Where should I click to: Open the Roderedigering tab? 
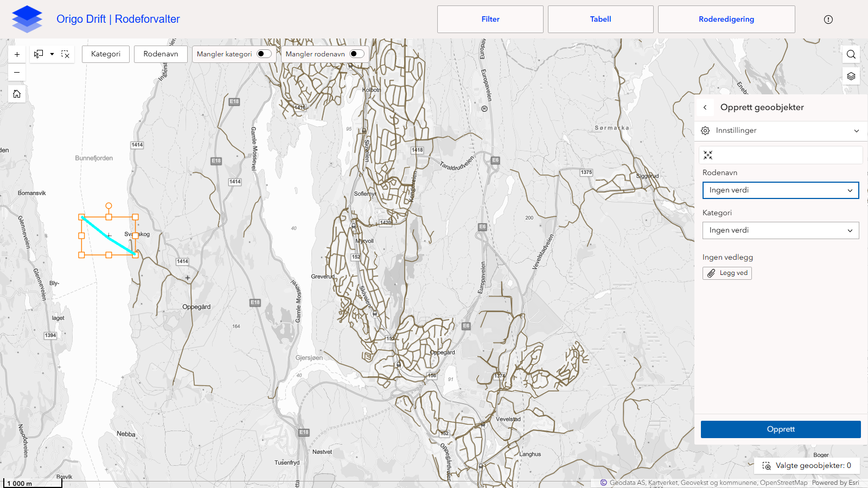pyautogui.click(x=726, y=20)
